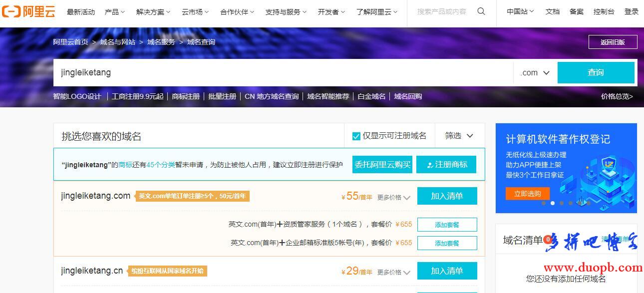This screenshot has width=644, height=293.
Task: Click the domain name input containing jingleiketang
Action: [283, 72]
